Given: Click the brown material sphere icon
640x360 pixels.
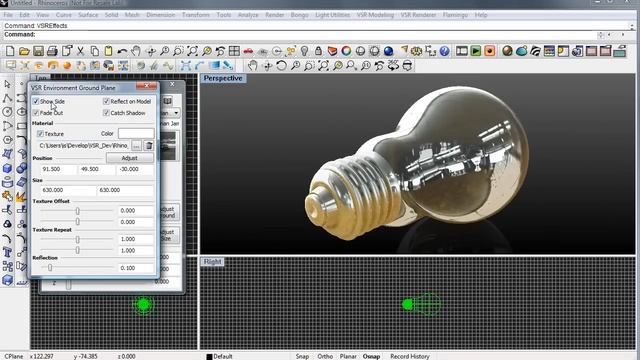Looking at the screenshot, I should coord(507,51).
